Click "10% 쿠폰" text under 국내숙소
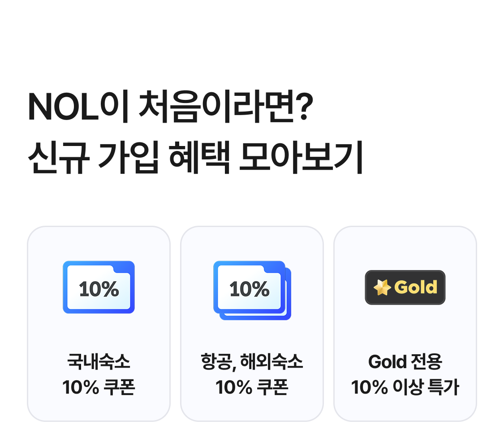The width and height of the screenshot is (504, 438). pos(99,387)
